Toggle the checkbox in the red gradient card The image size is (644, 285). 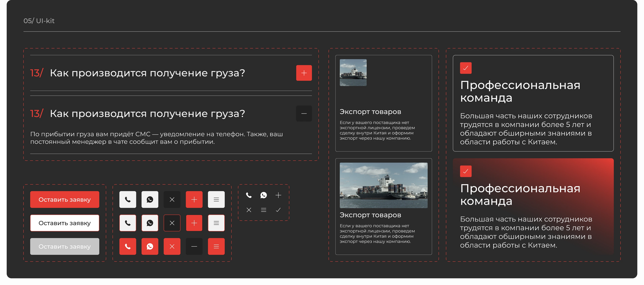465,171
